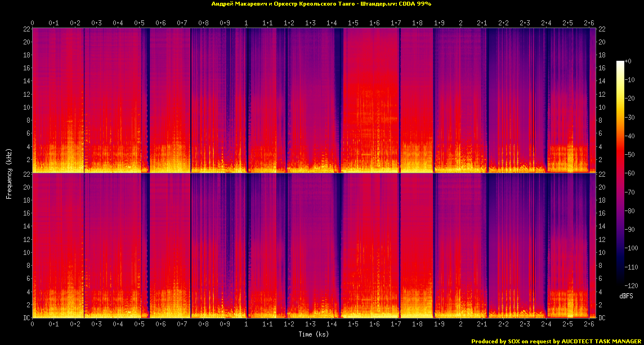Click the 2.6 tick on the top time axis
Screen dimensions: 644x345
(x=589, y=23)
